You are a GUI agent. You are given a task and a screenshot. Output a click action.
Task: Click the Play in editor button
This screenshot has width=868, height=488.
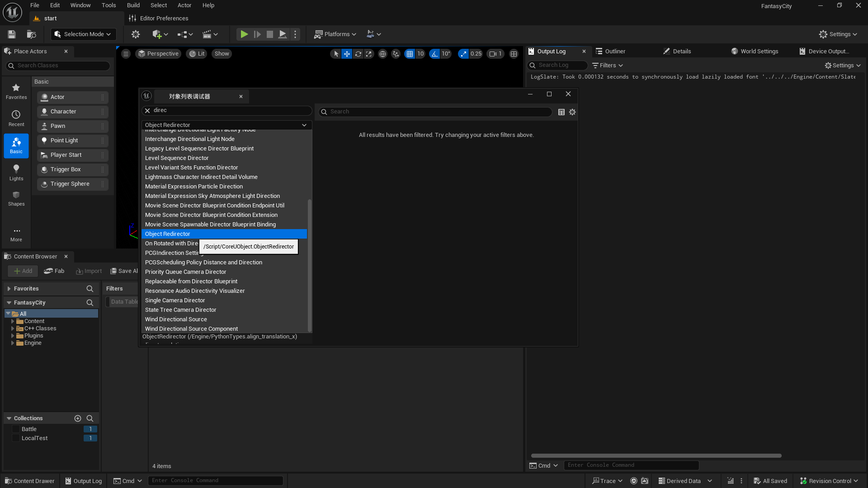point(244,34)
